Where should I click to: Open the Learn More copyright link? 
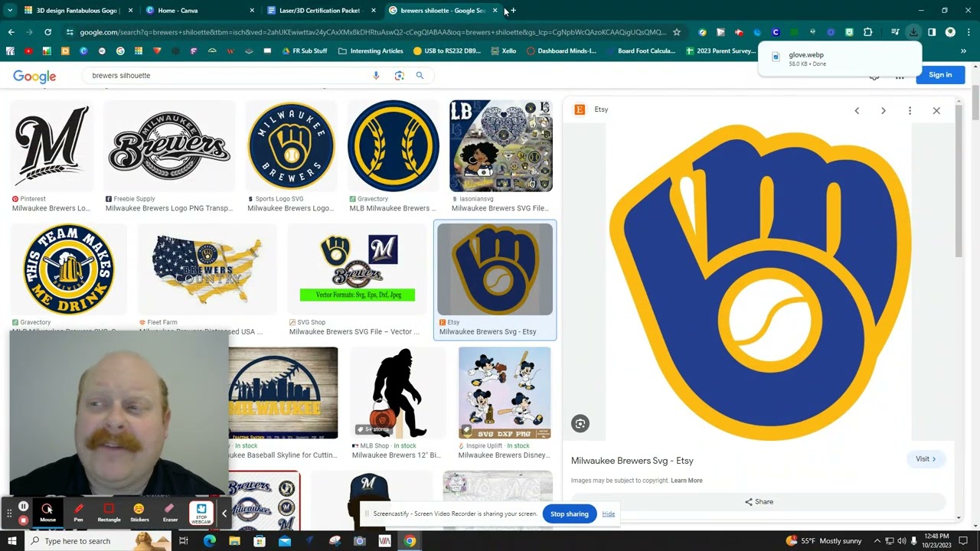click(686, 481)
